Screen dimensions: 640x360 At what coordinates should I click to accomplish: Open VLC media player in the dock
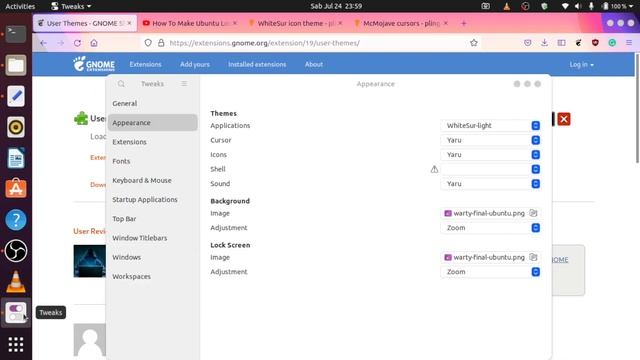(x=16, y=282)
